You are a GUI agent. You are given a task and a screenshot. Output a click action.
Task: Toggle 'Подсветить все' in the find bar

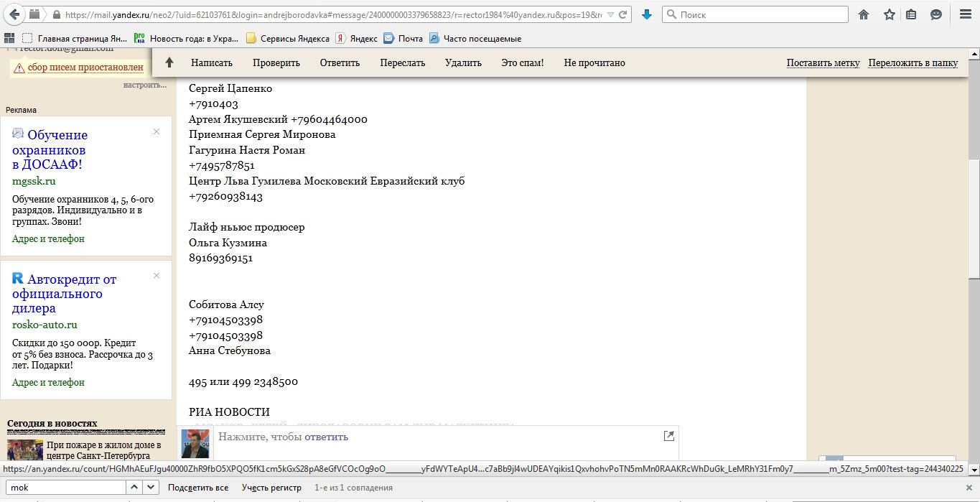197,488
